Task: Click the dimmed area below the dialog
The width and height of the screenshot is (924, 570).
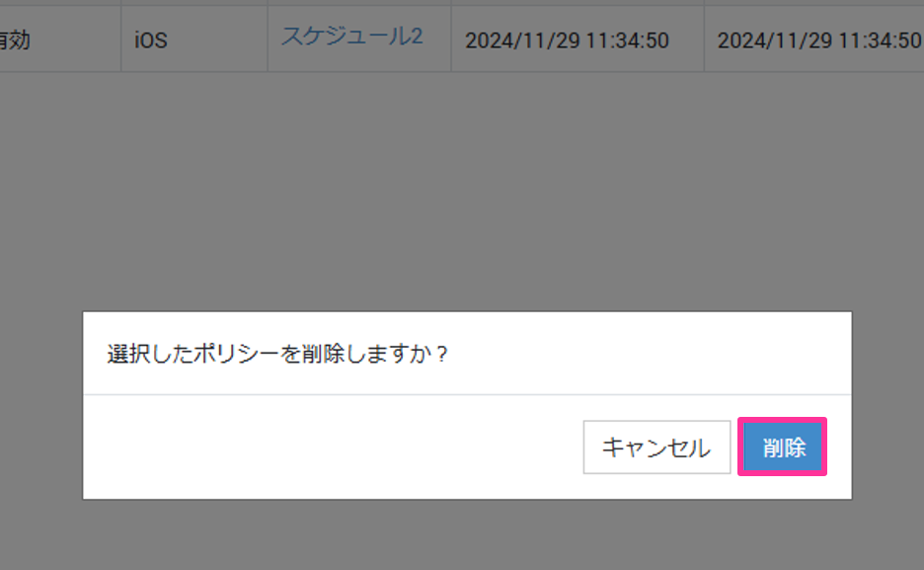Action: [462, 535]
